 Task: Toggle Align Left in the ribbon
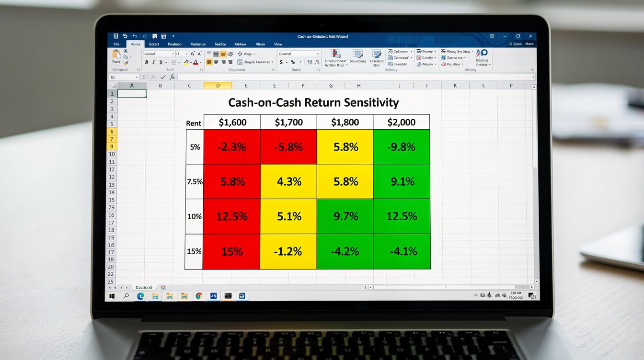209,62
